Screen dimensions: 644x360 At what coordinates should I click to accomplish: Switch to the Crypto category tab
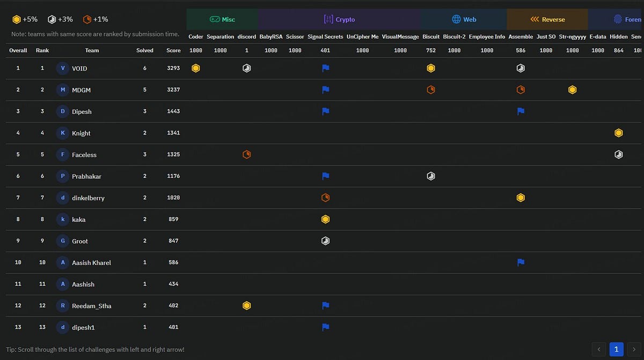(339, 18)
